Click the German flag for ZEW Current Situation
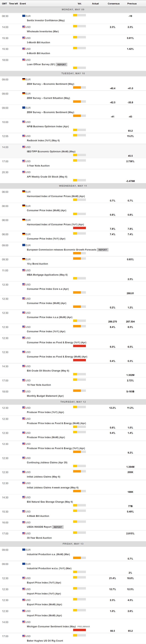Viewport: 146px width, 644px height. coord(24,93)
